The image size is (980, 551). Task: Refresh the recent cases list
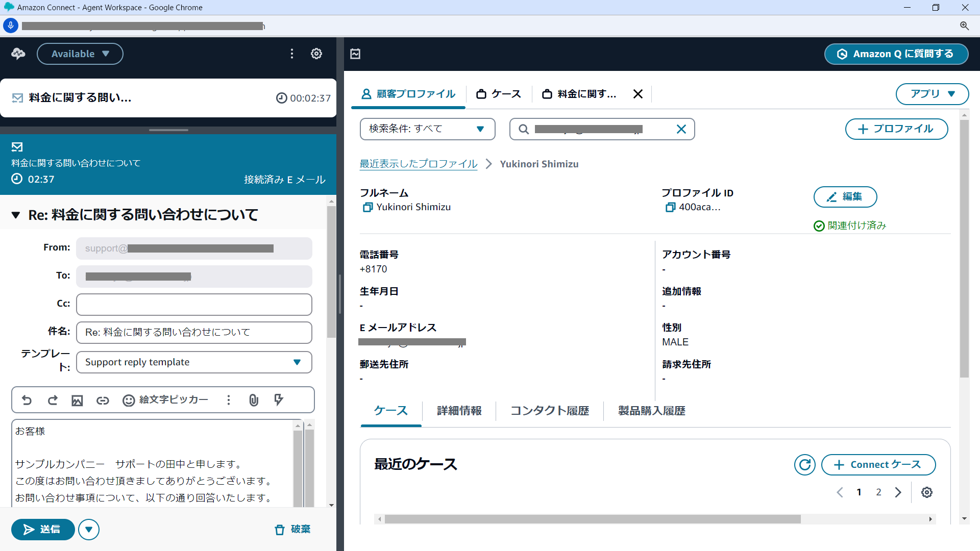[804, 465]
